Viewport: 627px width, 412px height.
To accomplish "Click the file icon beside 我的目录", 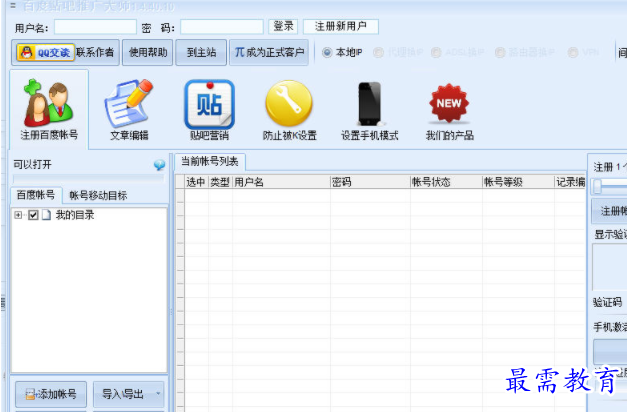I will coord(46,215).
